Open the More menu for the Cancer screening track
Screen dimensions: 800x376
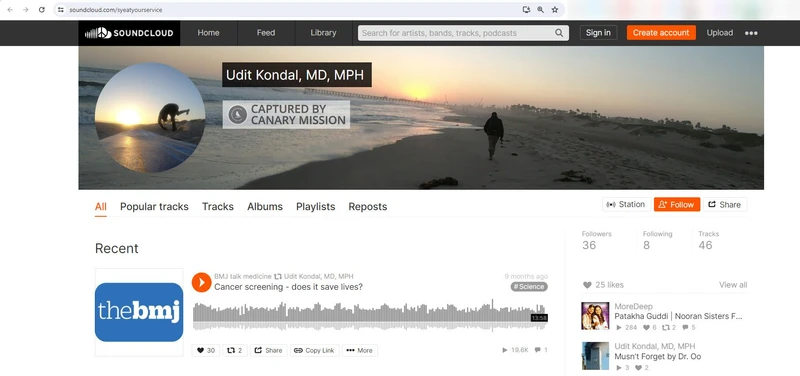[360, 350]
